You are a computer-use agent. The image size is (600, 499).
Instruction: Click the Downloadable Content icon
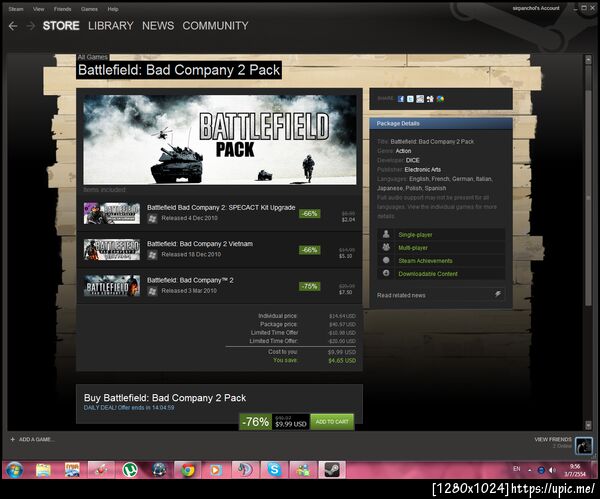(386, 273)
